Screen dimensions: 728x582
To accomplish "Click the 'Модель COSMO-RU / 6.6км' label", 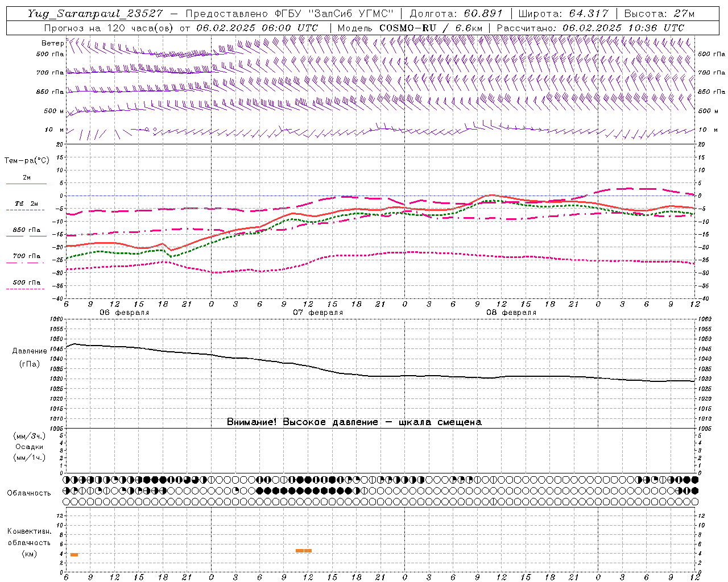I will [409, 28].
